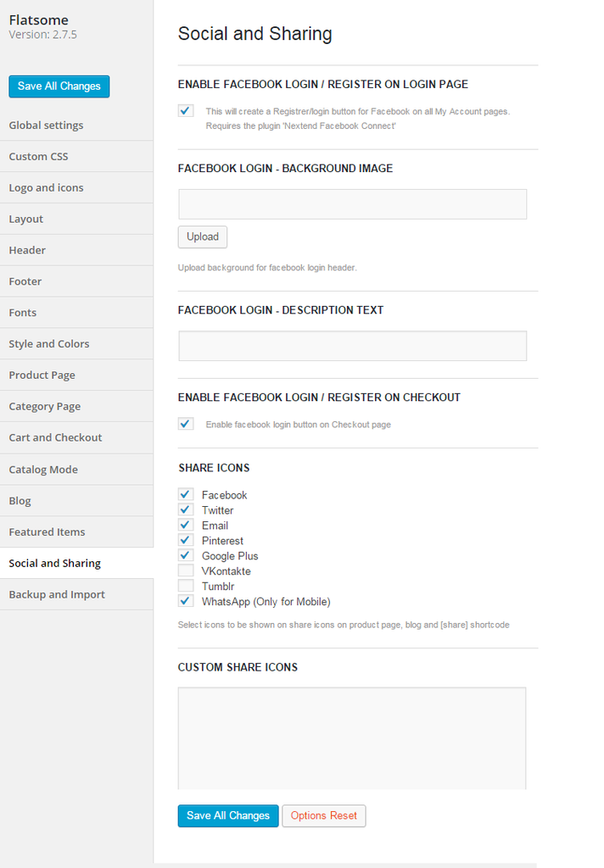The width and height of the screenshot is (604, 868).
Task: Uncheck the Twitter share icon checkbox
Action: pyautogui.click(x=186, y=509)
